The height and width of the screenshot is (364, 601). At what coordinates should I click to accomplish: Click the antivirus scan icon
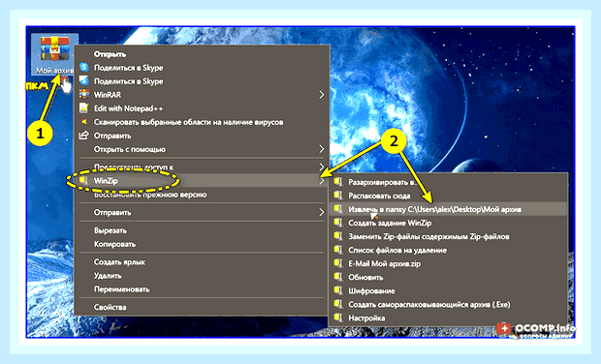[x=84, y=122]
